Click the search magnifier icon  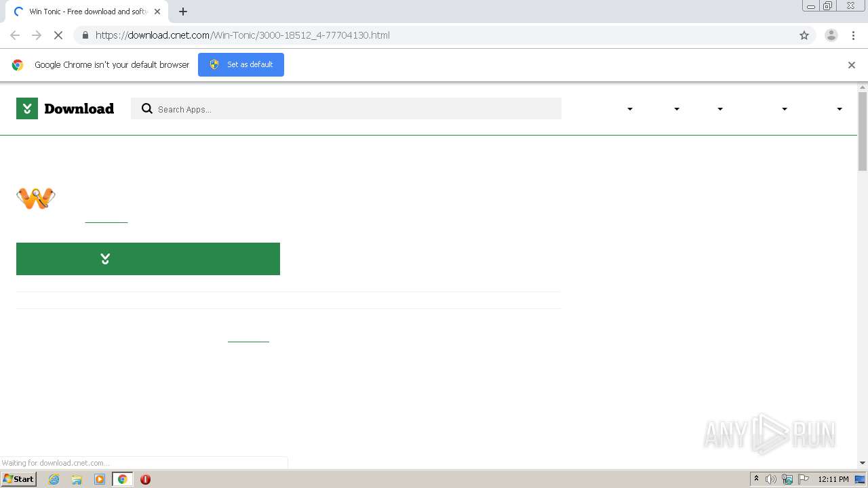click(146, 108)
